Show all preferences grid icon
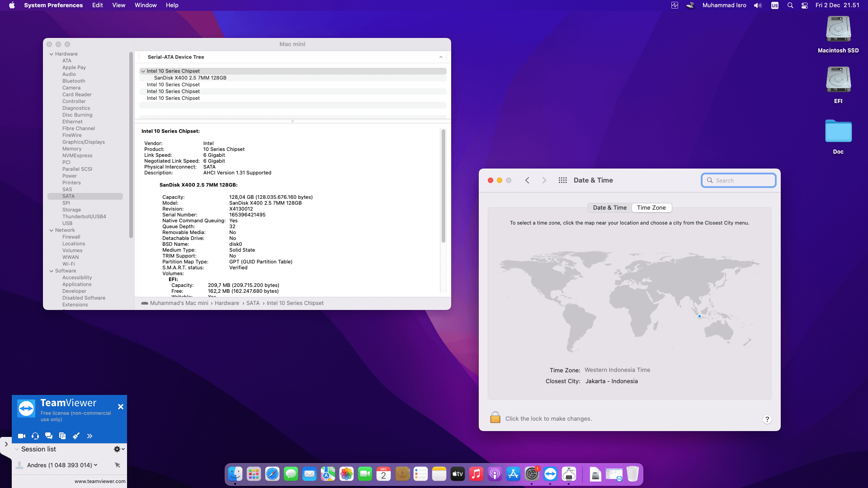Screen dimensions: 868x488 click(x=562, y=180)
